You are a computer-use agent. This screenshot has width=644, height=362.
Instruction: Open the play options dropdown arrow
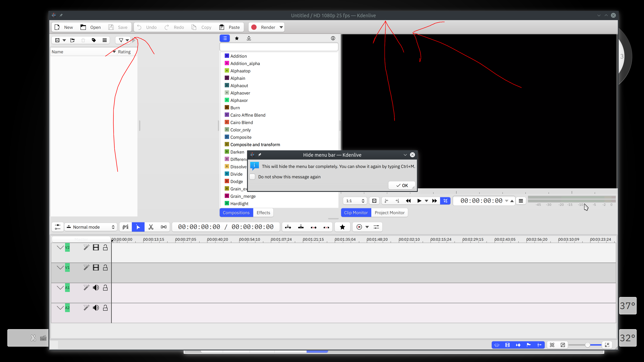(426, 201)
